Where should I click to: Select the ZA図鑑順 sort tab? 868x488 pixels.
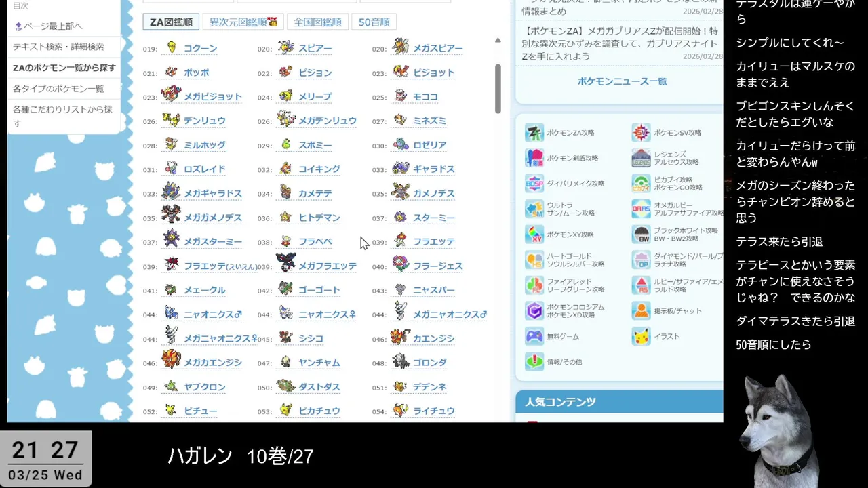(171, 22)
